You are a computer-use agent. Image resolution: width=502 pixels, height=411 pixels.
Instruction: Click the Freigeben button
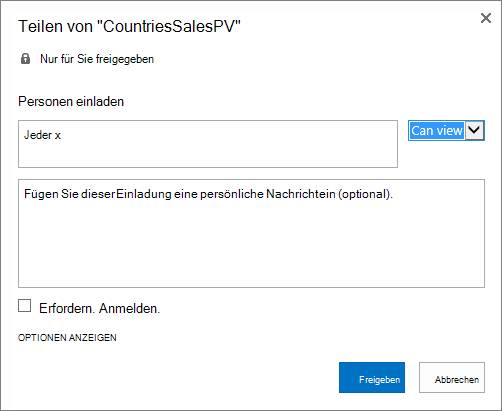[372, 377]
